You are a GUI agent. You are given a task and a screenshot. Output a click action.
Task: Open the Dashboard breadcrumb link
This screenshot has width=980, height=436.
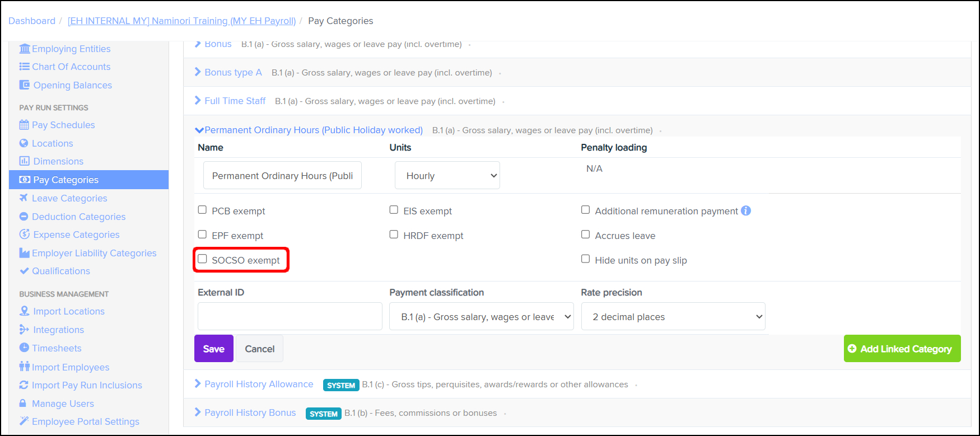[32, 21]
